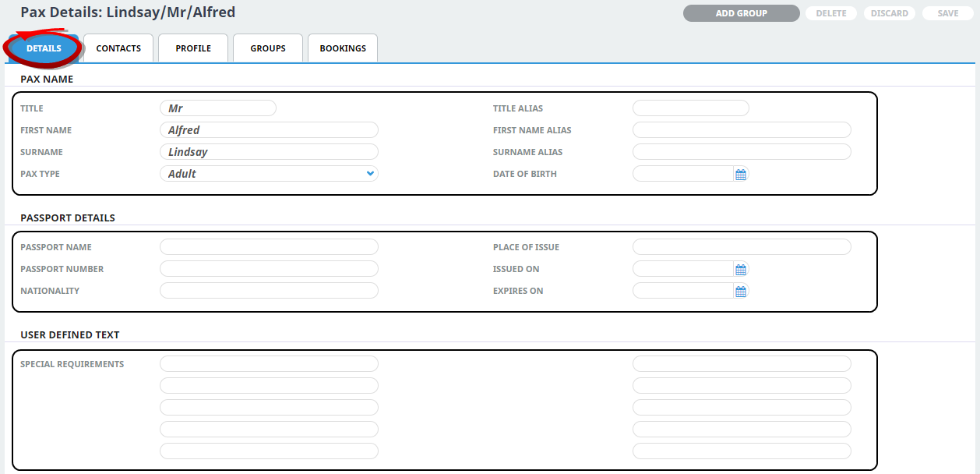Click the Add Group button
The image size is (980, 474).
click(742, 13)
